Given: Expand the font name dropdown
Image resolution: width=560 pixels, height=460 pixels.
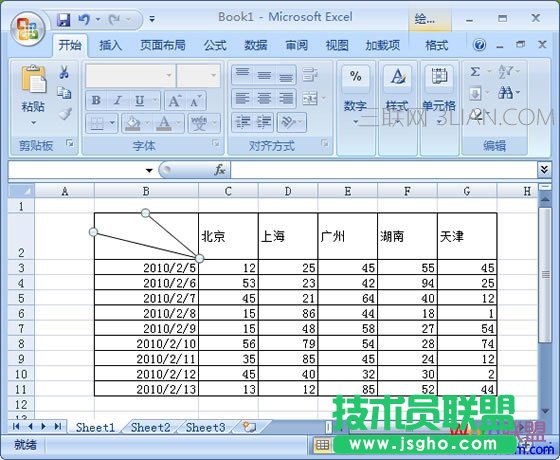Looking at the screenshot, I should coord(169,75).
